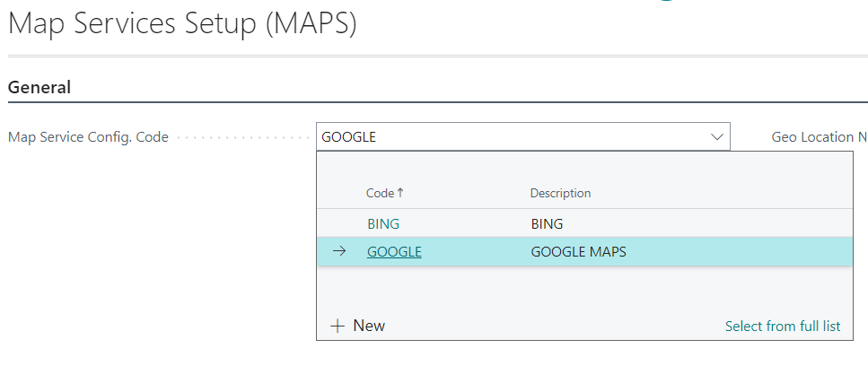This screenshot has height=392, width=868.
Task: Click the row arrow indicator beside GOOGLE
Action: coord(339,251)
